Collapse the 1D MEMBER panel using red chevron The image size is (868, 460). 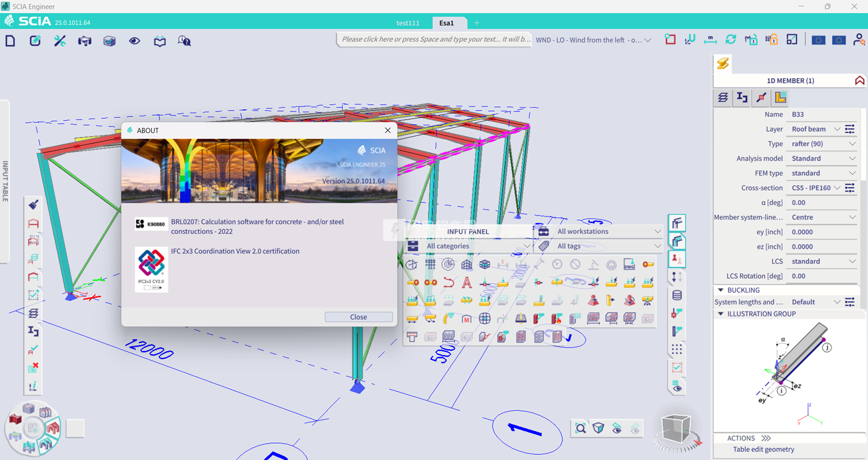[860, 80]
